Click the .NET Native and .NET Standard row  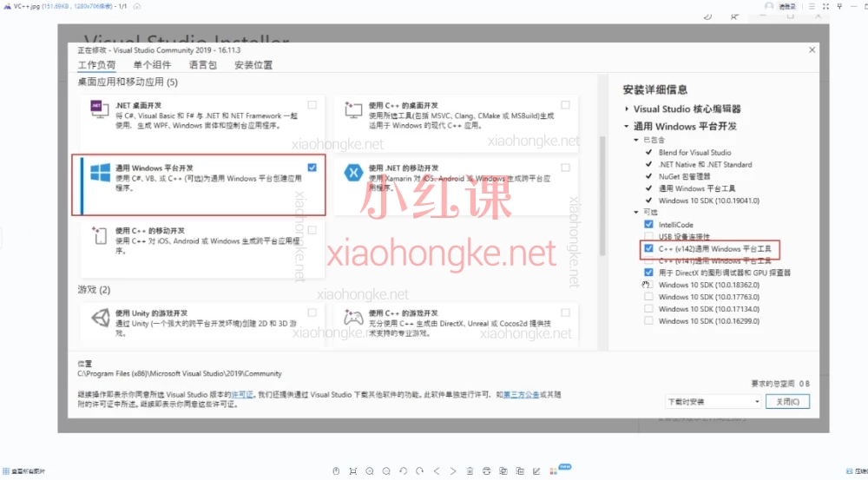click(705, 164)
